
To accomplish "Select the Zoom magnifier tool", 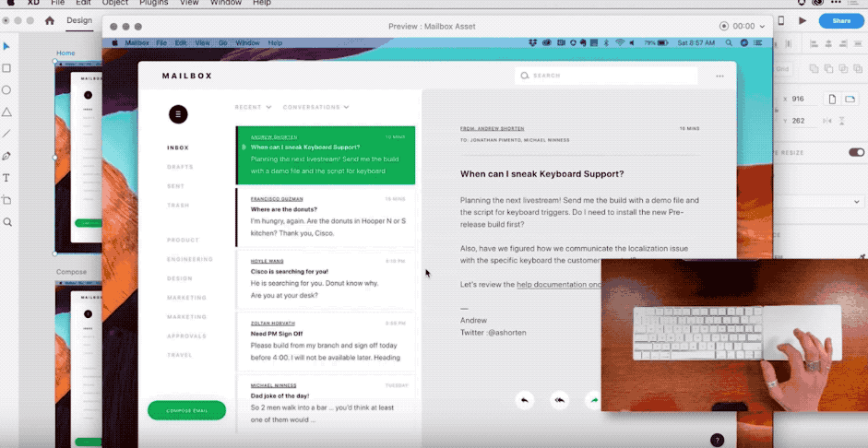I will [7, 222].
